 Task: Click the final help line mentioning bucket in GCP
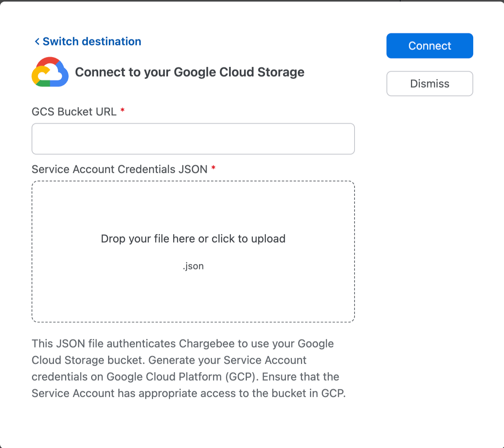189,393
